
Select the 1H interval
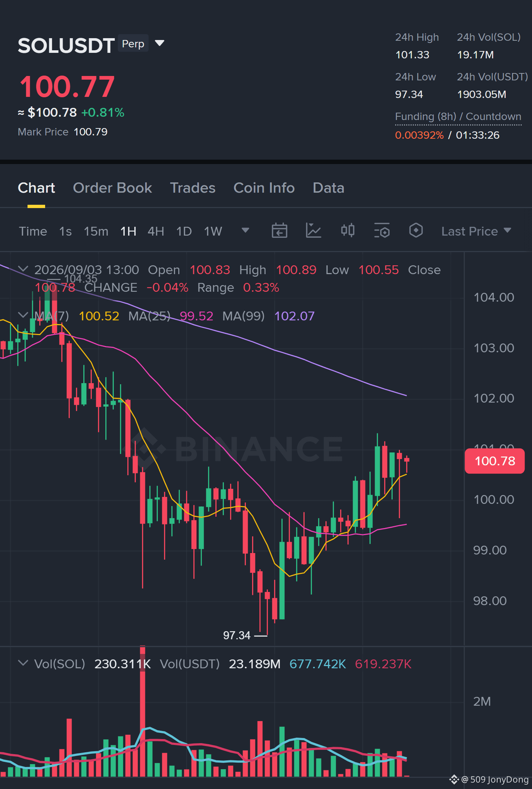pos(128,231)
